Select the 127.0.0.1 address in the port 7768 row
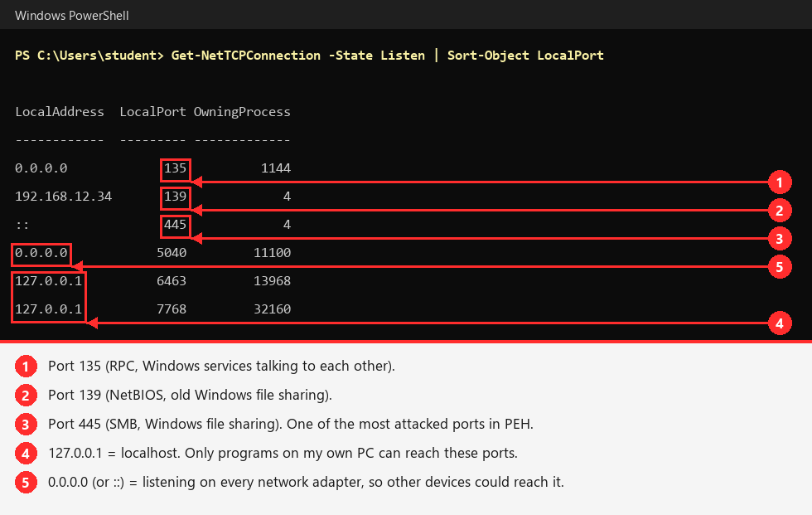 (x=48, y=309)
